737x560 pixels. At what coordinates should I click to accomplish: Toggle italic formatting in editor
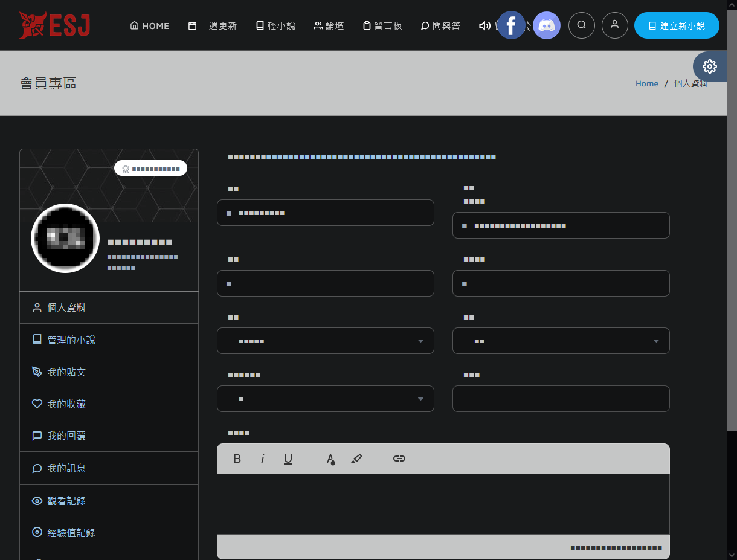[x=263, y=459]
